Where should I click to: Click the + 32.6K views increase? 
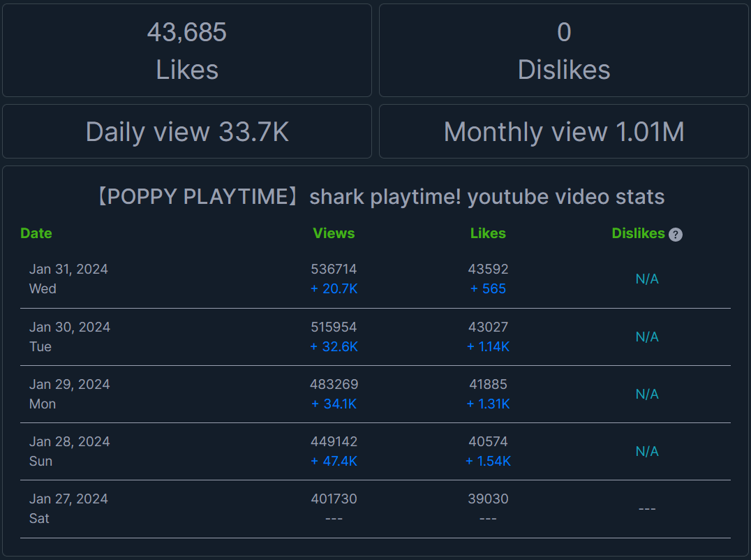click(334, 347)
